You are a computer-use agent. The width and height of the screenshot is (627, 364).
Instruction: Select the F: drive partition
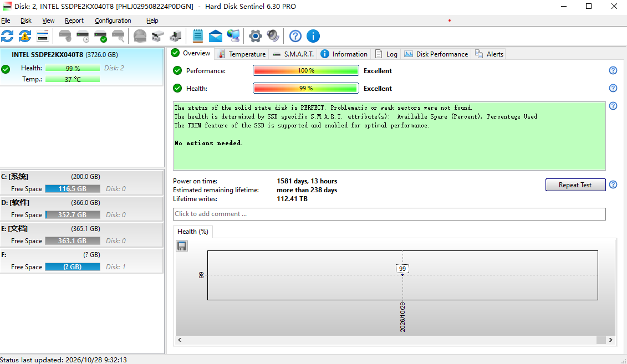[x=81, y=261]
